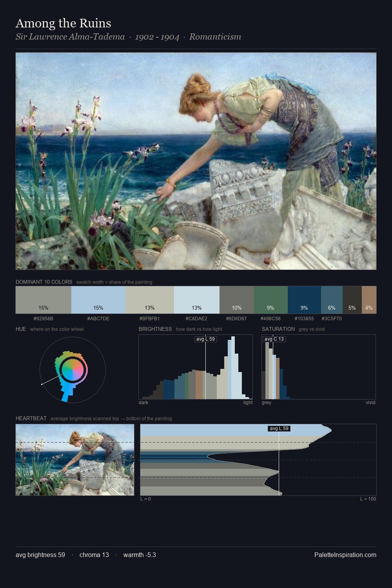Click the 'dark' axis label
392x588 pixels.
pos(143,403)
